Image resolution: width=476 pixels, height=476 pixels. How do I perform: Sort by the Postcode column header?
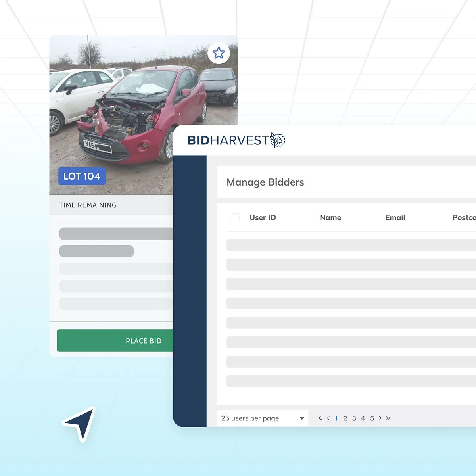464,217
